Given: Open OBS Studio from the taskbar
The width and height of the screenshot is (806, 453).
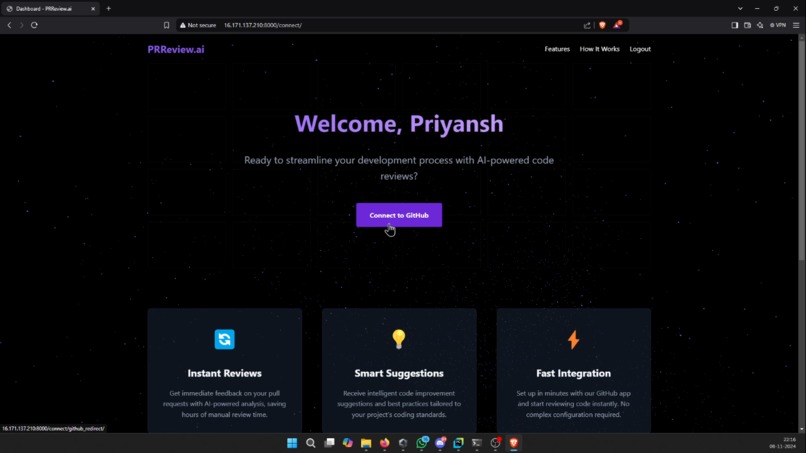Looking at the screenshot, I should (496, 443).
